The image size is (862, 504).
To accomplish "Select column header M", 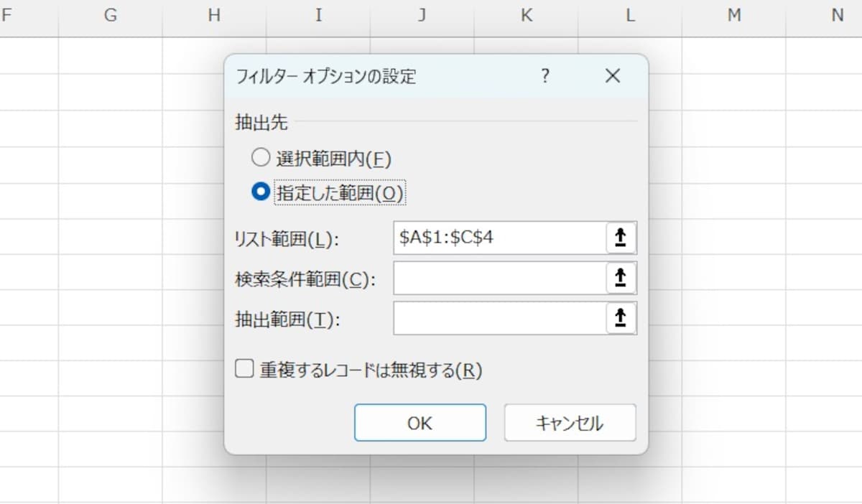I will click(733, 14).
